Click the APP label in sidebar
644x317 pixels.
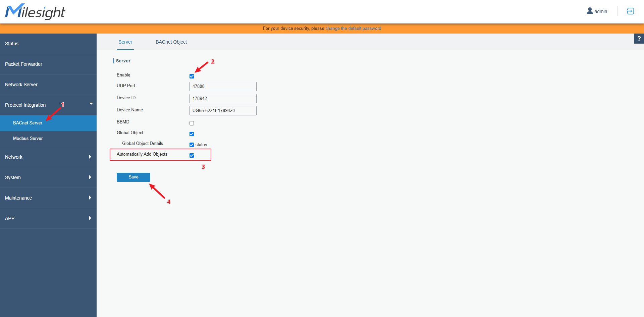click(x=10, y=218)
